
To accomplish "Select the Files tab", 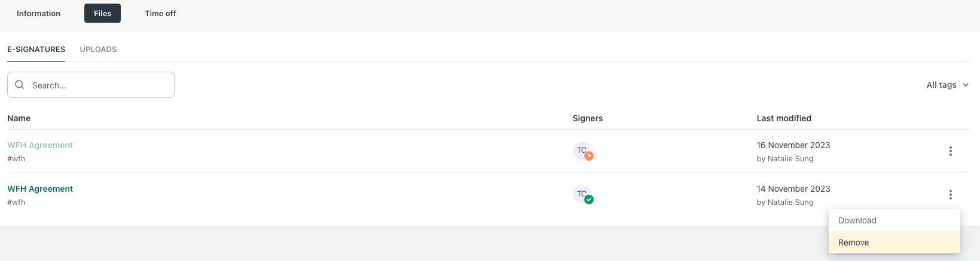I will click(x=102, y=13).
